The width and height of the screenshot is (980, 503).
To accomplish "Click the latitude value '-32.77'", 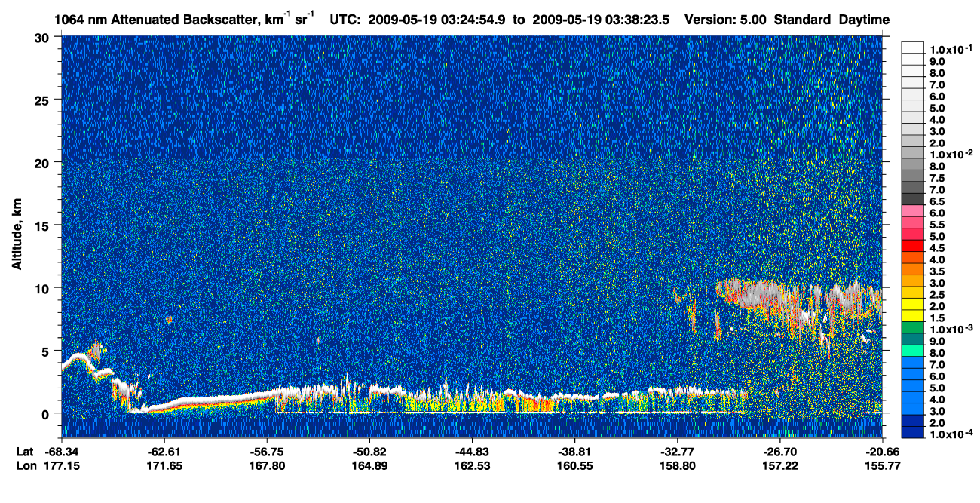I will click(x=677, y=452).
